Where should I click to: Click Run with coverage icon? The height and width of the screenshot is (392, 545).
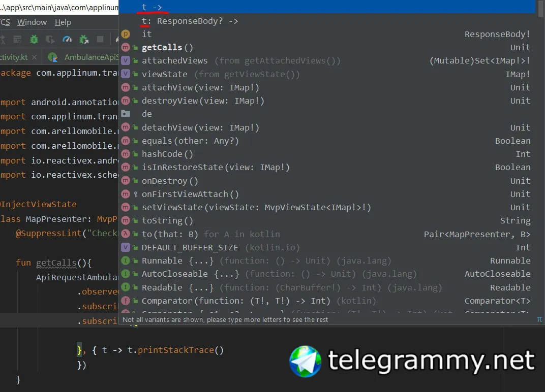(50, 40)
